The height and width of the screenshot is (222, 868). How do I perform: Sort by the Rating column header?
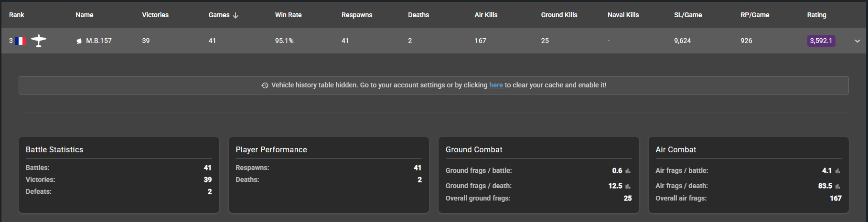(816, 15)
